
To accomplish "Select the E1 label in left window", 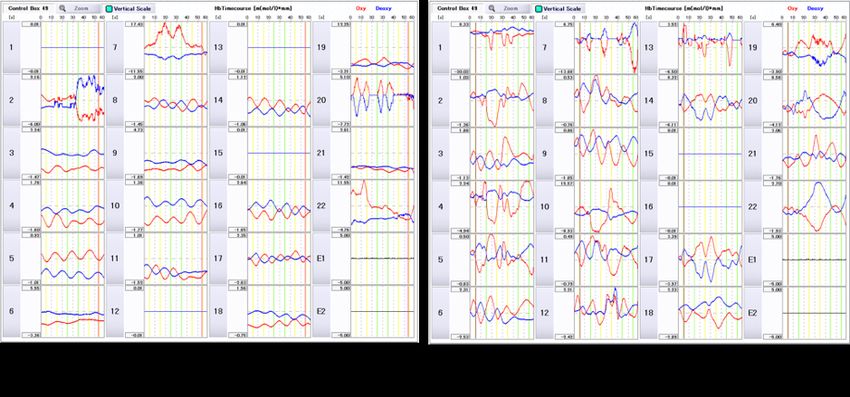I will (321, 258).
